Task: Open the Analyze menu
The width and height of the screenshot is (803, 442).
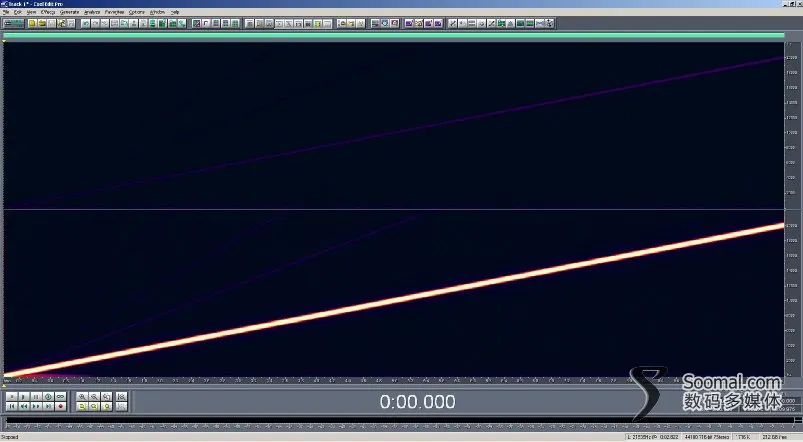Action: click(92, 12)
